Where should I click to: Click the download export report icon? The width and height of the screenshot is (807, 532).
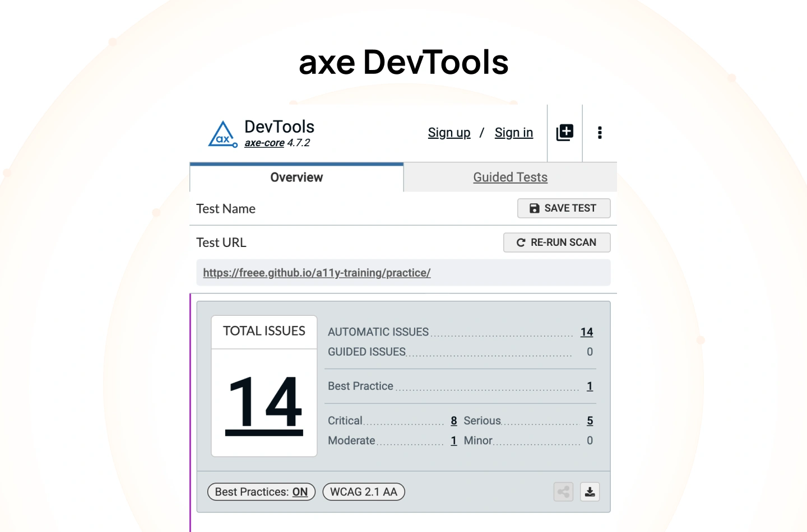[590, 492]
